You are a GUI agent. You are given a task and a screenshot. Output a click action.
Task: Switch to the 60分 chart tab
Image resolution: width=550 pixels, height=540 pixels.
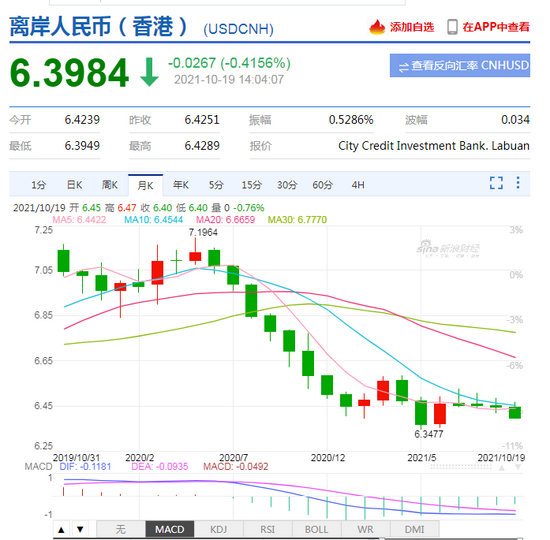click(322, 185)
